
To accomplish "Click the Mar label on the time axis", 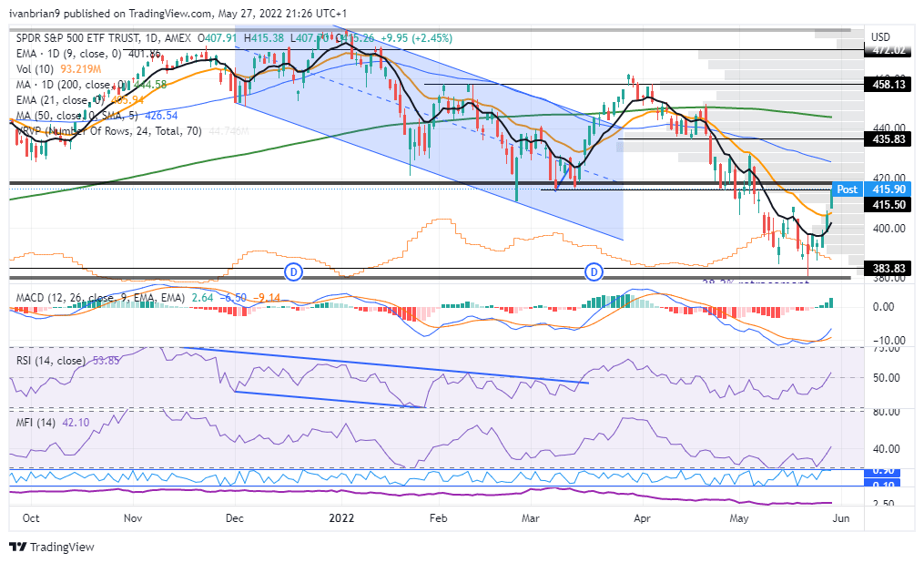I will (531, 518).
